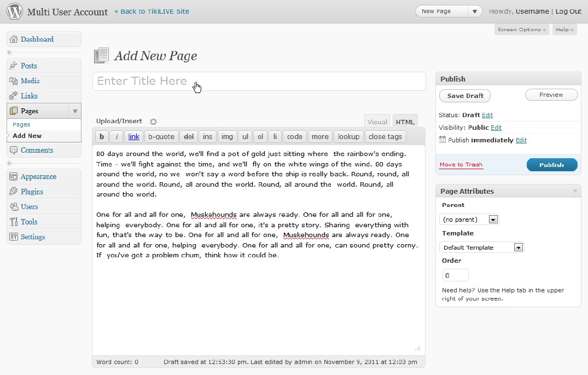Insert code tag with code button
This screenshot has height=375, width=588.
tap(295, 137)
